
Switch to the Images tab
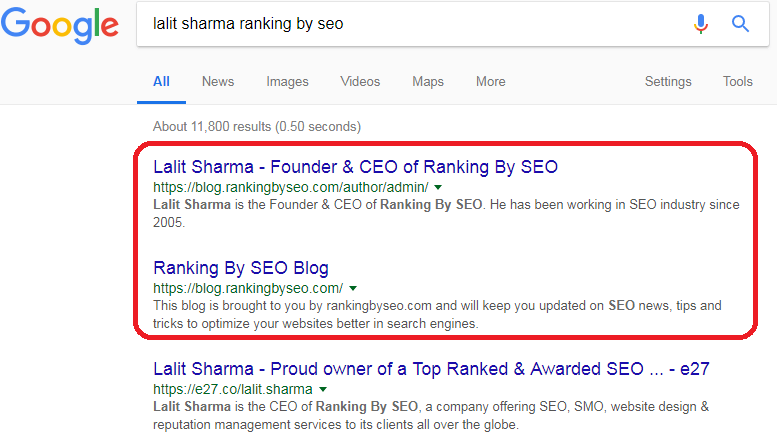[287, 81]
